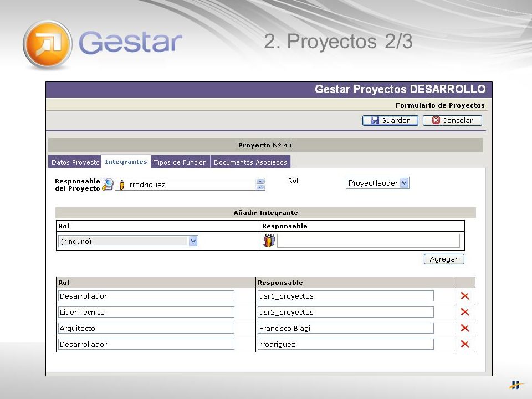Click the 'Proyecto Nº 44' heading
Viewport: 532px width, 399px height.
pyautogui.click(x=265, y=145)
